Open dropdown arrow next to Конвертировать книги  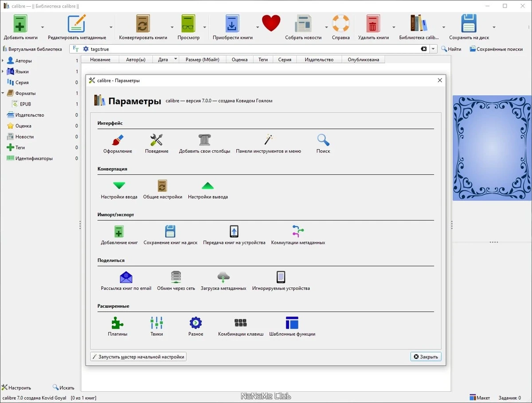point(172,27)
